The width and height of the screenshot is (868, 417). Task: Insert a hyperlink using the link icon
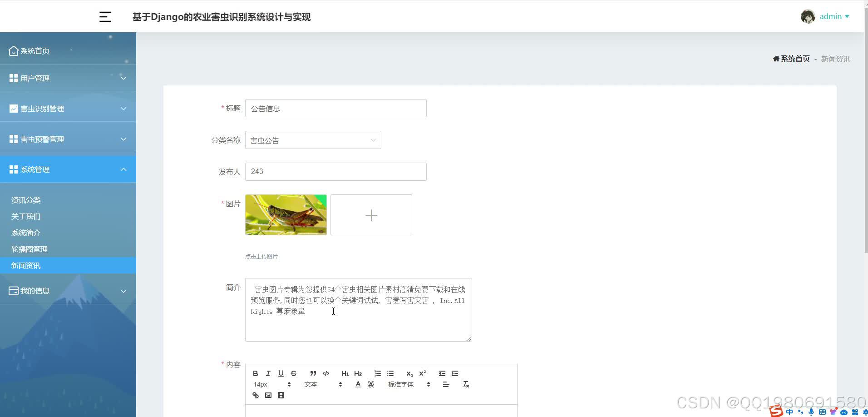click(255, 395)
